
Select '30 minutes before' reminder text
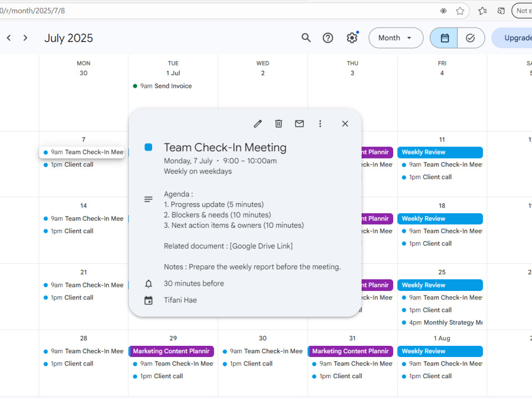[194, 284]
